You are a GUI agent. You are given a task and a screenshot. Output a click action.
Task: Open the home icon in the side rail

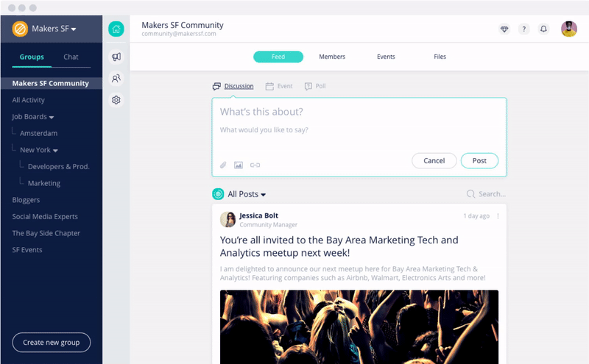tap(116, 29)
